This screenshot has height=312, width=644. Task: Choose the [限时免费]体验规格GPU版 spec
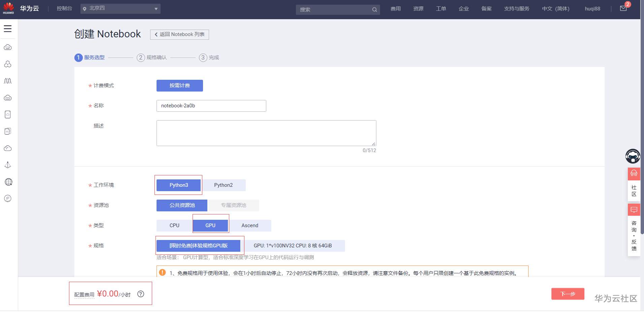(199, 246)
